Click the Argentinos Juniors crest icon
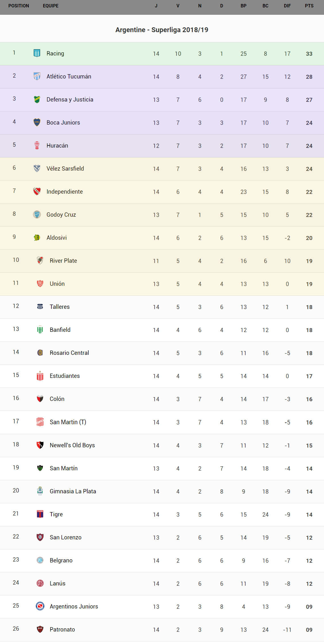324x644 pixels. (40, 606)
